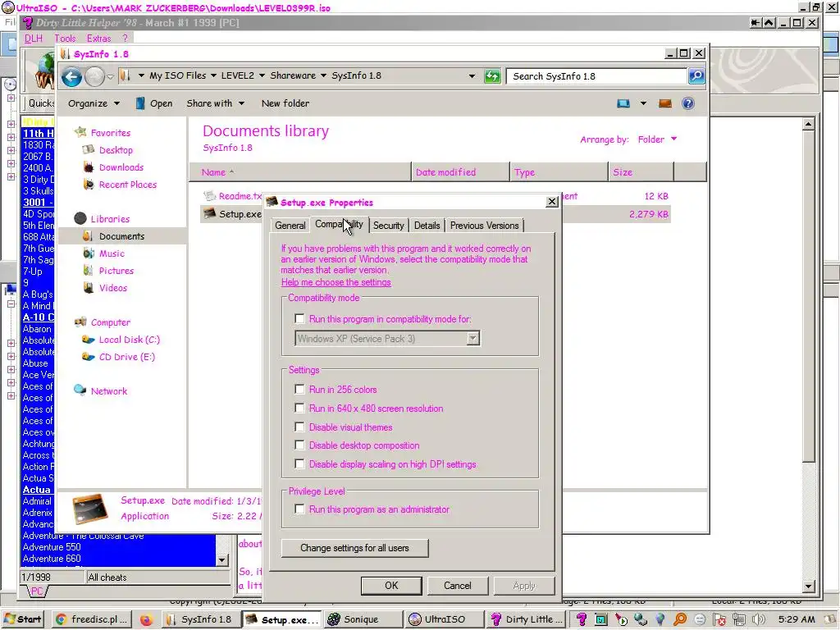
Task: Click the Readme.txt file icon
Action: [209, 196]
